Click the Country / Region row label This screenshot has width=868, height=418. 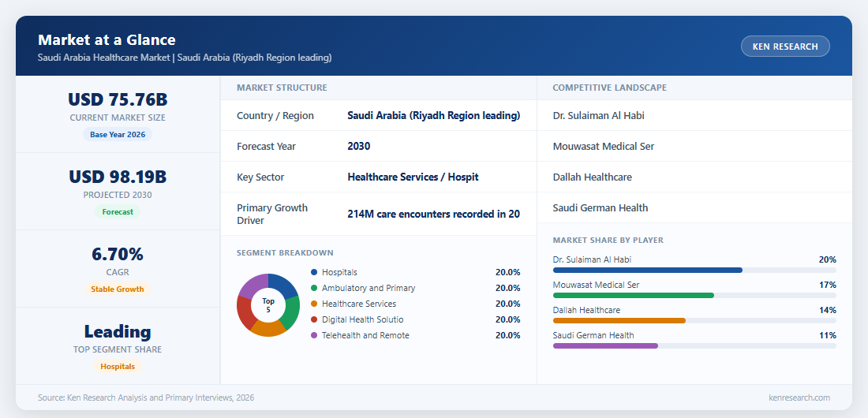275,116
